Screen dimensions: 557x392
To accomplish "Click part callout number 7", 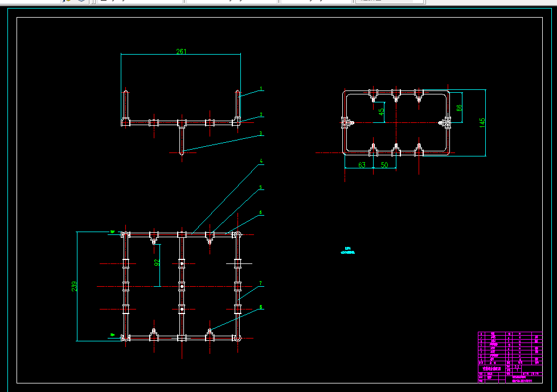I will [261, 283].
